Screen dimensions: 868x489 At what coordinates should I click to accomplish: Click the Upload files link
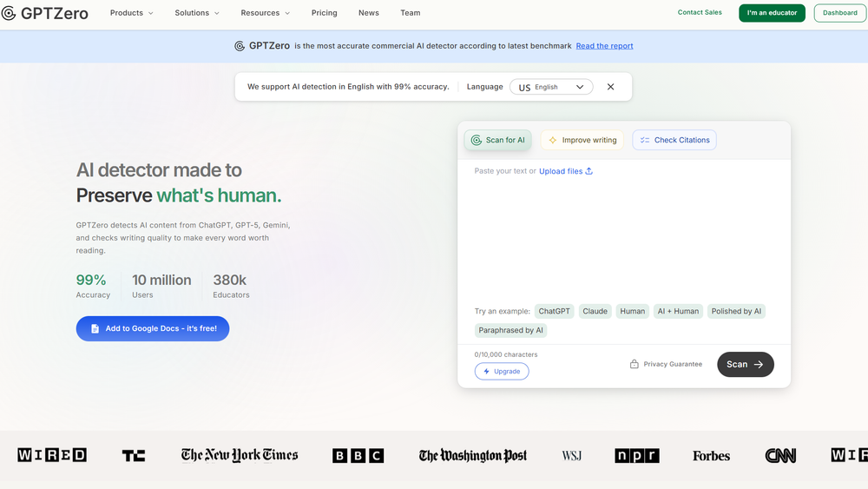[x=560, y=171]
